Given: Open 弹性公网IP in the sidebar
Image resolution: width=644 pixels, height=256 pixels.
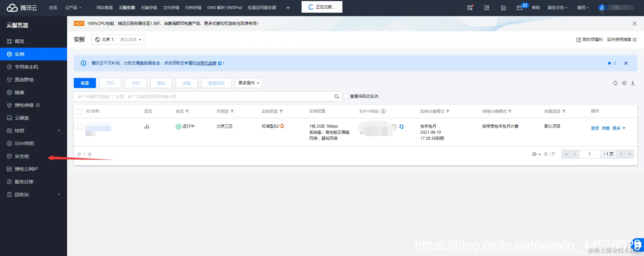Looking at the screenshot, I should tap(34, 169).
